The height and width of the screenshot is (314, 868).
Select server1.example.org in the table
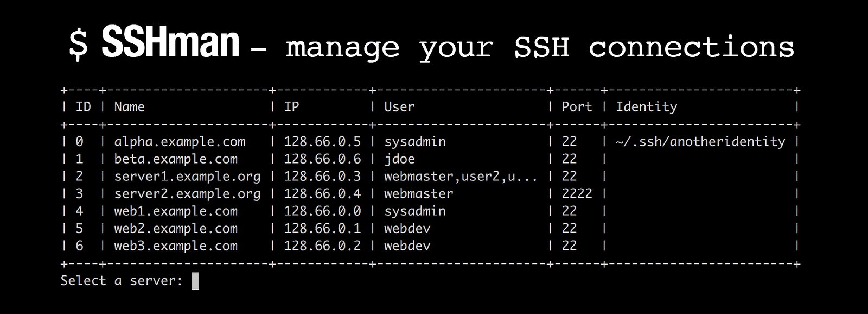coord(187,177)
